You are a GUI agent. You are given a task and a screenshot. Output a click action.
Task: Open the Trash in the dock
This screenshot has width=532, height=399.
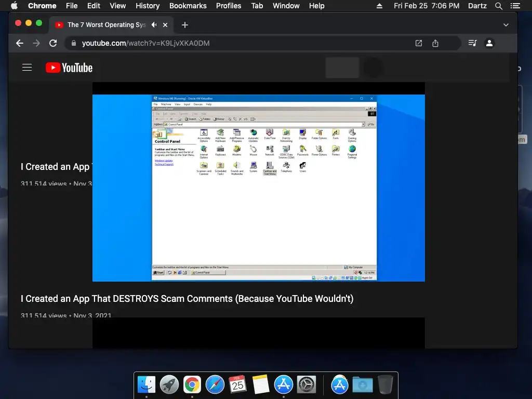(385, 385)
